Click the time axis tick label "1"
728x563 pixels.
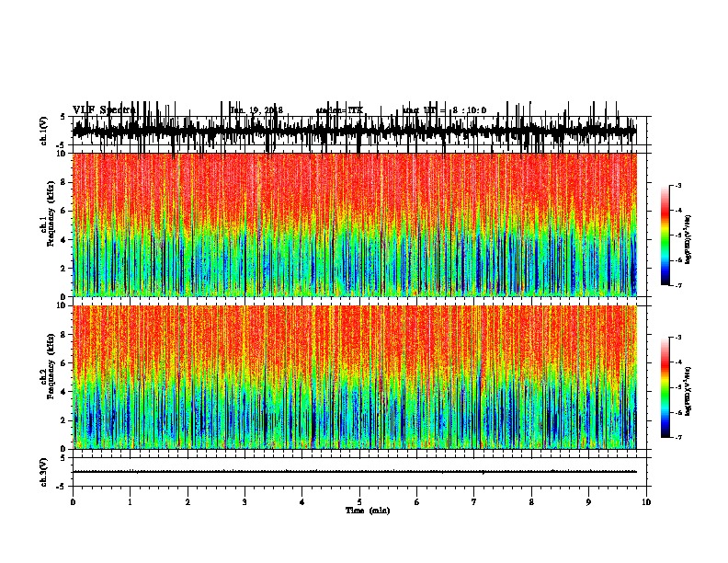pyautogui.click(x=130, y=502)
